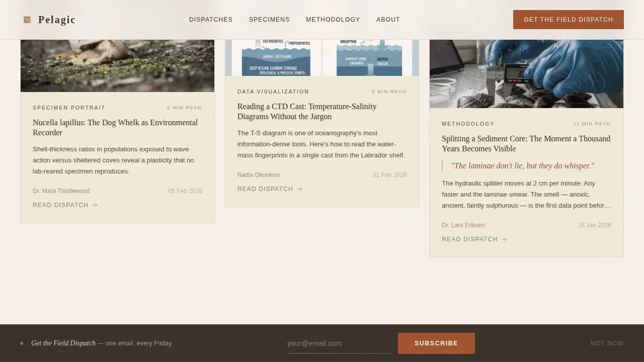Screen dimensions: 644x362
Task: Click author Dr. Lars Eriksen
Action: click(463, 225)
